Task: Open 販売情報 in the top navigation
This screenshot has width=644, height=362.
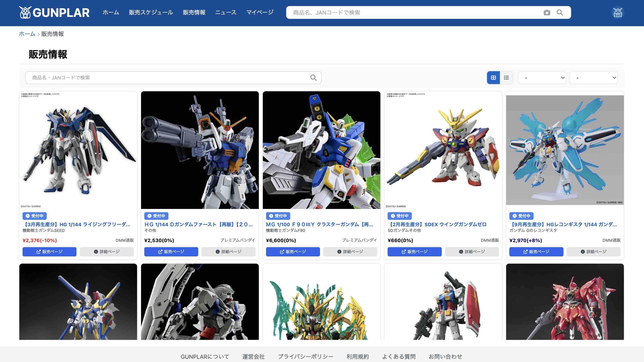Action: click(x=194, y=12)
